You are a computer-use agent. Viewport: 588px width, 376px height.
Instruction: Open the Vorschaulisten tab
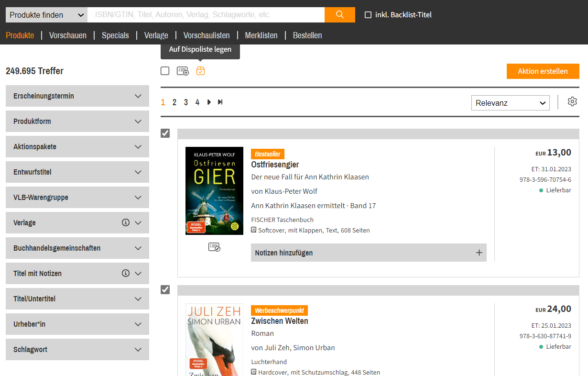[207, 35]
